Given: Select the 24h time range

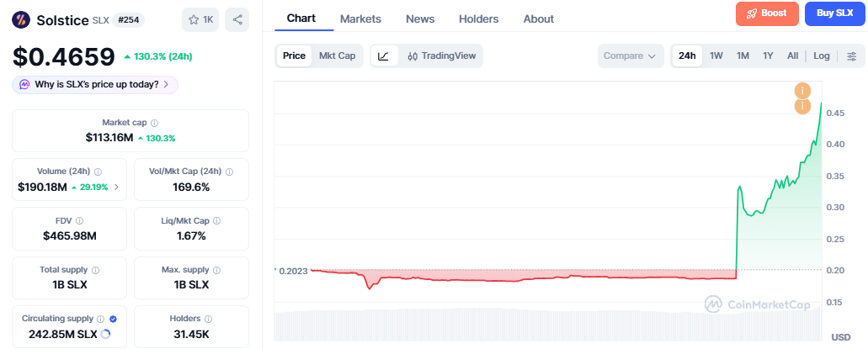Looking at the screenshot, I should coord(687,56).
